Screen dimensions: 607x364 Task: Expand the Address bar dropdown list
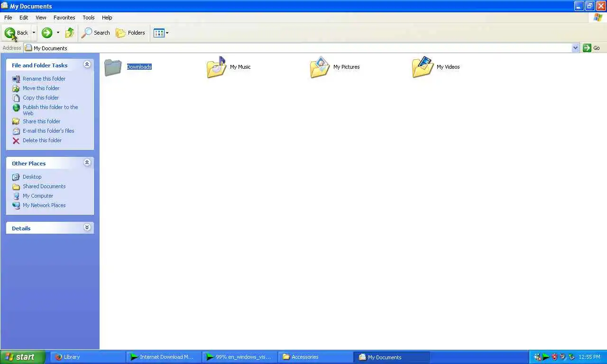[x=576, y=48]
